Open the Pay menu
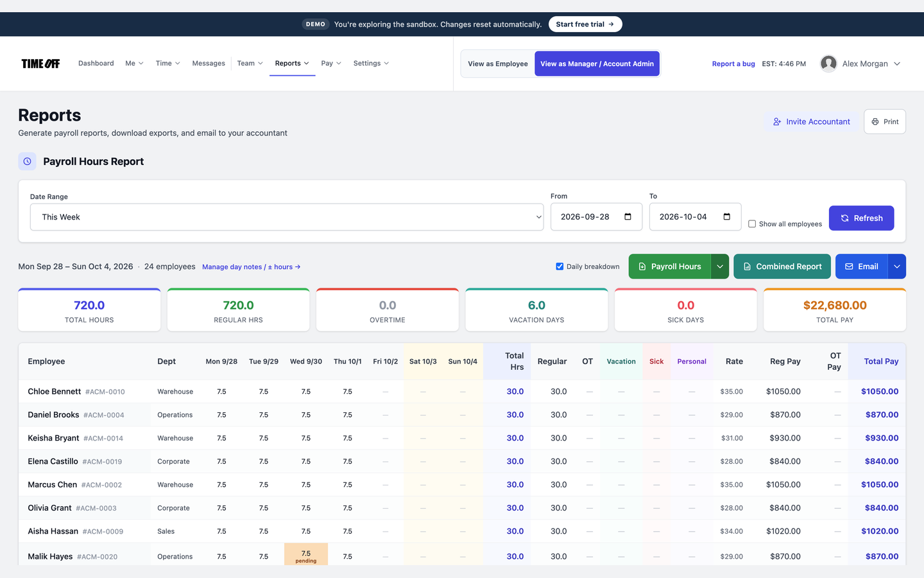924x578 pixels. click(331, 64)
